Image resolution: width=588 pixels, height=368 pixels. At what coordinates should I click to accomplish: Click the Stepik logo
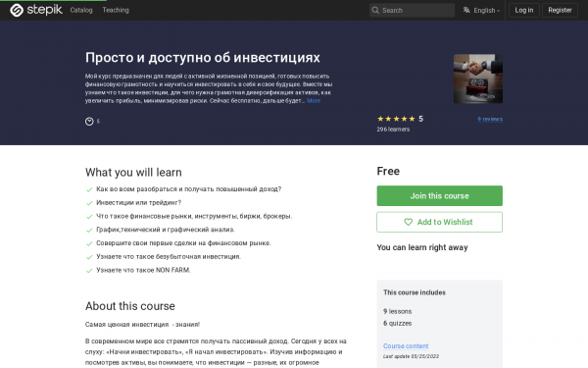[x=36, y=10]
